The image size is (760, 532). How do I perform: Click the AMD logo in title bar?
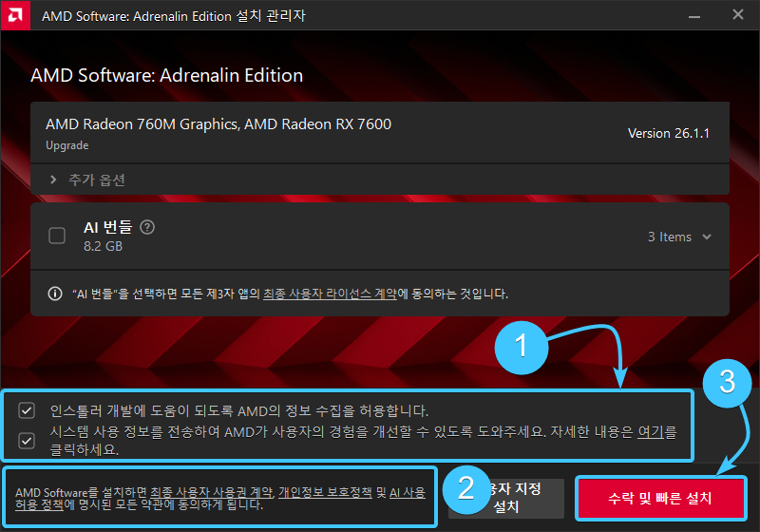[x=15, y=15]
